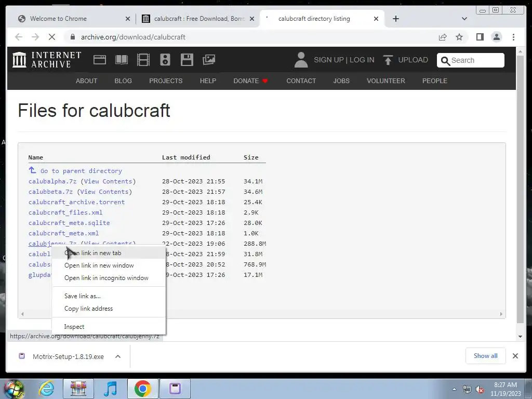Choose Open link in new tab
Image resolution: width=532 pixels, height=399 pixels.
(109, 253)
